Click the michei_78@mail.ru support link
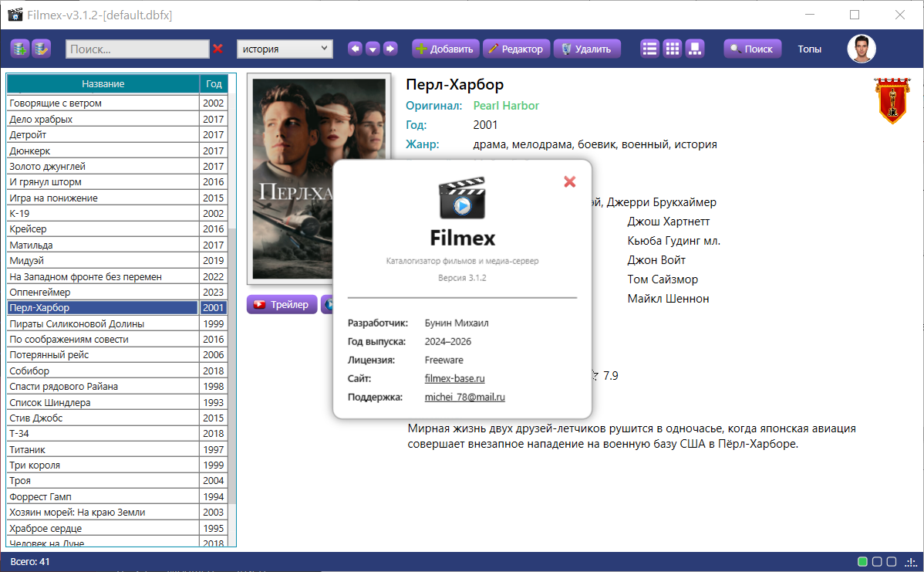This screenshot has width=924, height=572. coord(464,397)
